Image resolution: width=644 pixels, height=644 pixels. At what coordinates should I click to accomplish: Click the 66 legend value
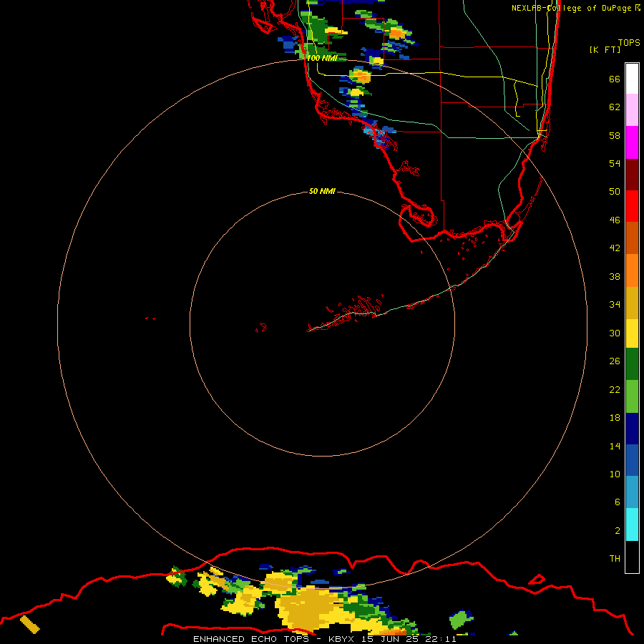tap(615, 79)
